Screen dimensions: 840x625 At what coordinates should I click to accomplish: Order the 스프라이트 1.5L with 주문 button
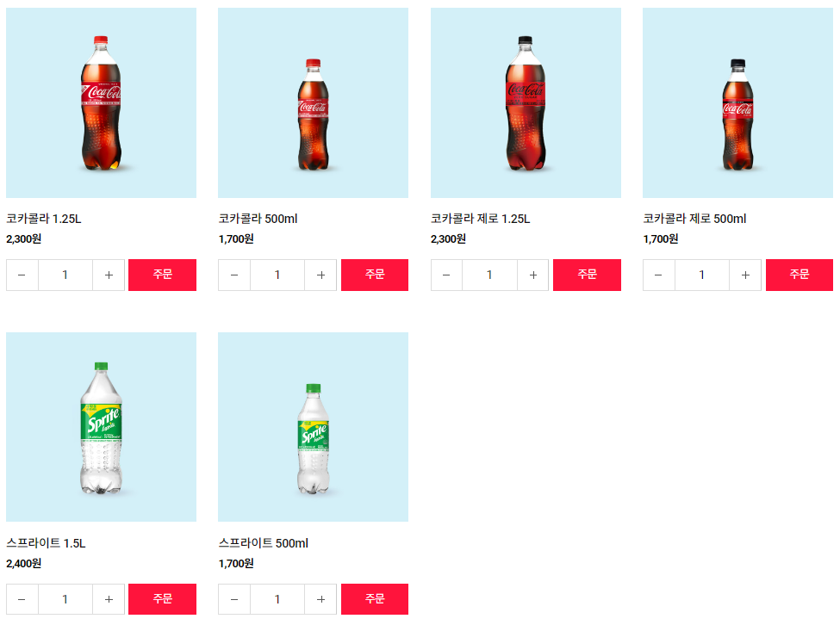click(162, 599)
